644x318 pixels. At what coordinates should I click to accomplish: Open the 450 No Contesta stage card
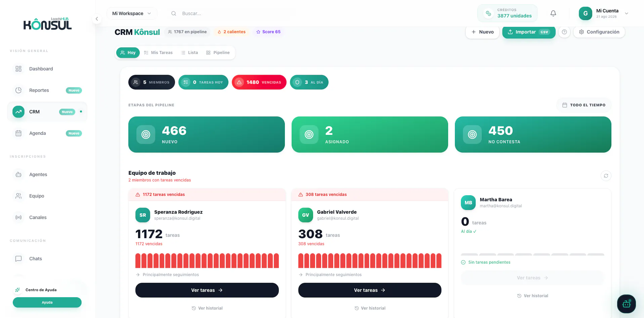coord(533,135)
